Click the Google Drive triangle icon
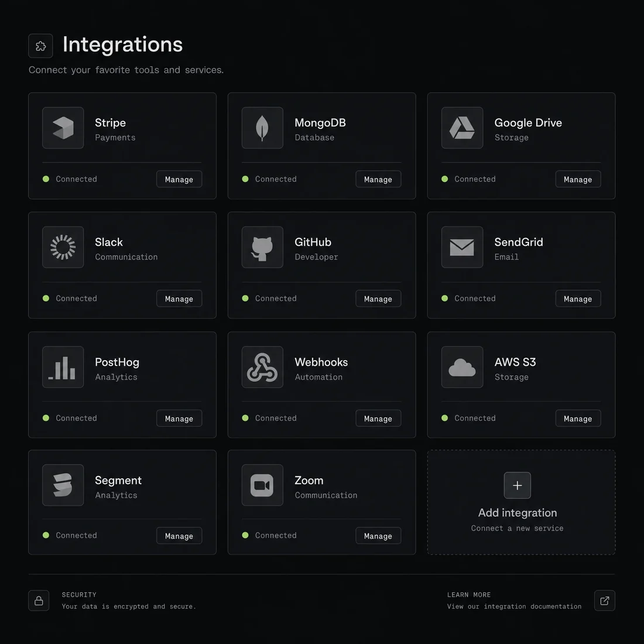The image size is (644, 644). (462, 128)
